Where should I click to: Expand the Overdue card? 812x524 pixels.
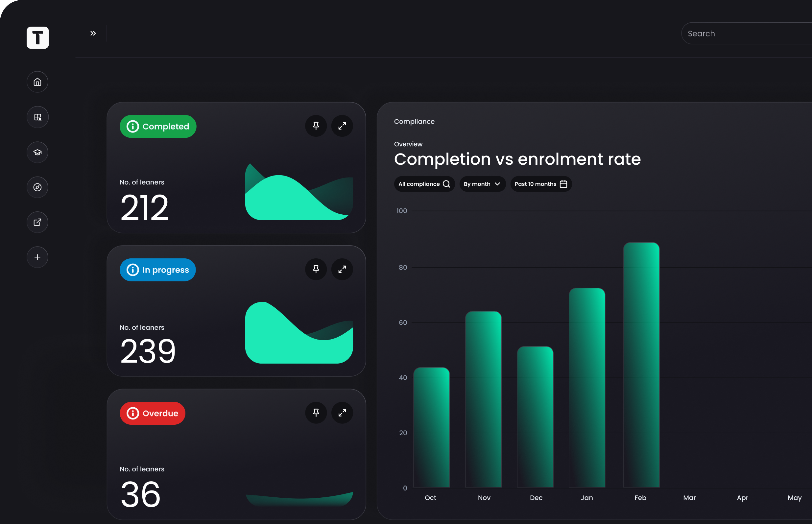point(342,413)
